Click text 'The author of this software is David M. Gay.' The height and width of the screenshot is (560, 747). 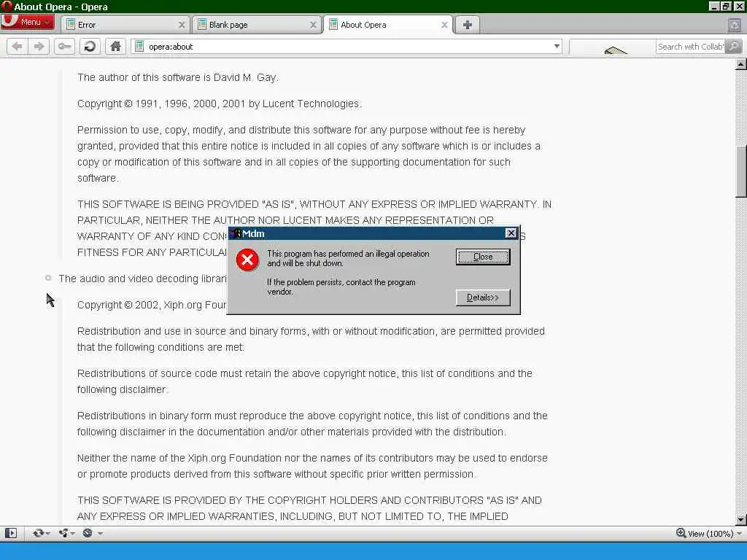178,77
